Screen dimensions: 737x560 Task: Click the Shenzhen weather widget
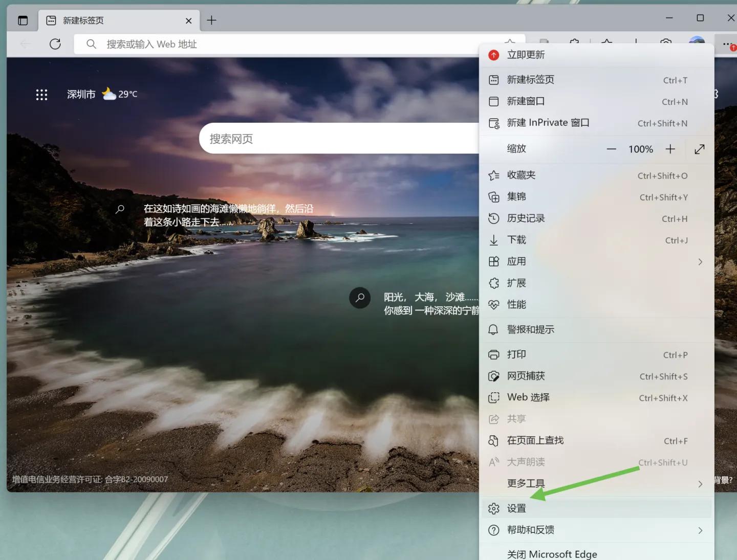(x=102, y=94)
